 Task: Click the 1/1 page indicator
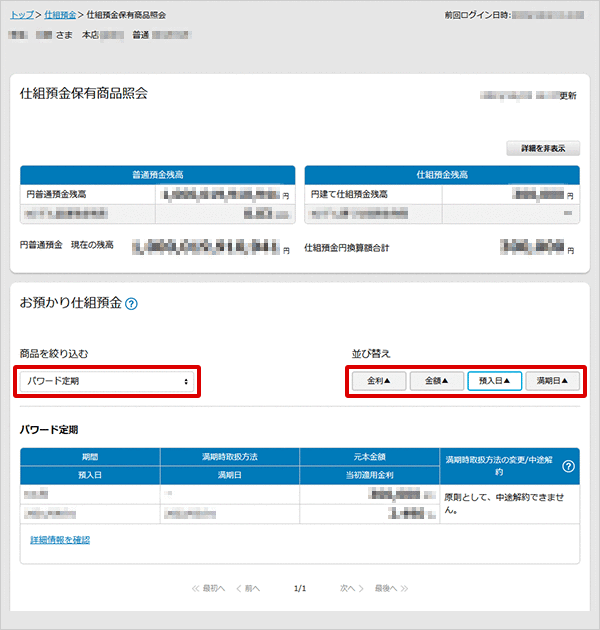click(x=299, y=588)
